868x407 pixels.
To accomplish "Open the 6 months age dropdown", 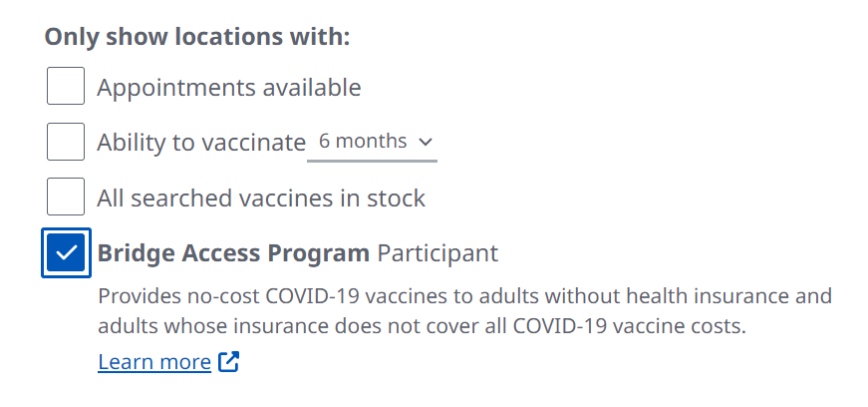I will (372, 142).
